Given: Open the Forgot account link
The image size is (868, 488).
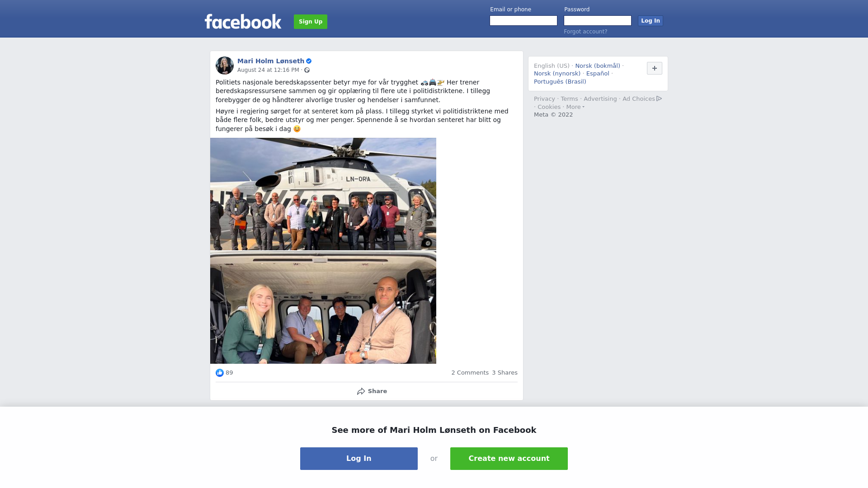Looking at the screenshot, I should tap(585, 32).
